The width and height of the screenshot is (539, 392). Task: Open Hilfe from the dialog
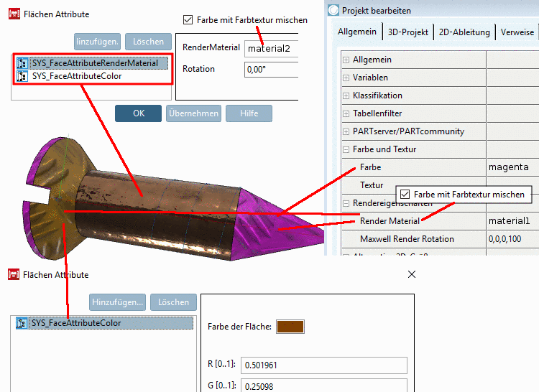[x=249, y=113]
